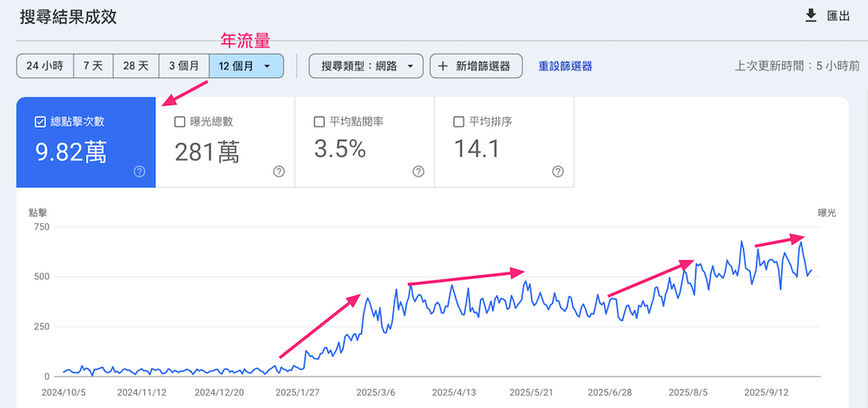Click help icon in 總點擊次數 card
The width and height of the screenshot is (868, 408).
point(140,172)
